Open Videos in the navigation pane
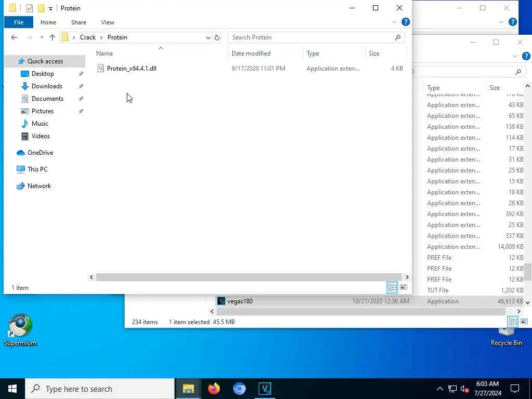This screenshot has width=532, height=399. point(41,136)
